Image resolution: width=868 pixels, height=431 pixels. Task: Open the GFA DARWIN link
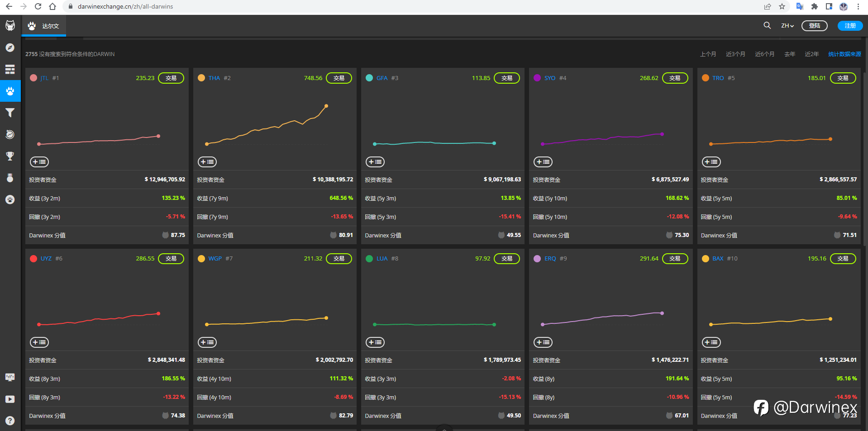coord(382,78)
